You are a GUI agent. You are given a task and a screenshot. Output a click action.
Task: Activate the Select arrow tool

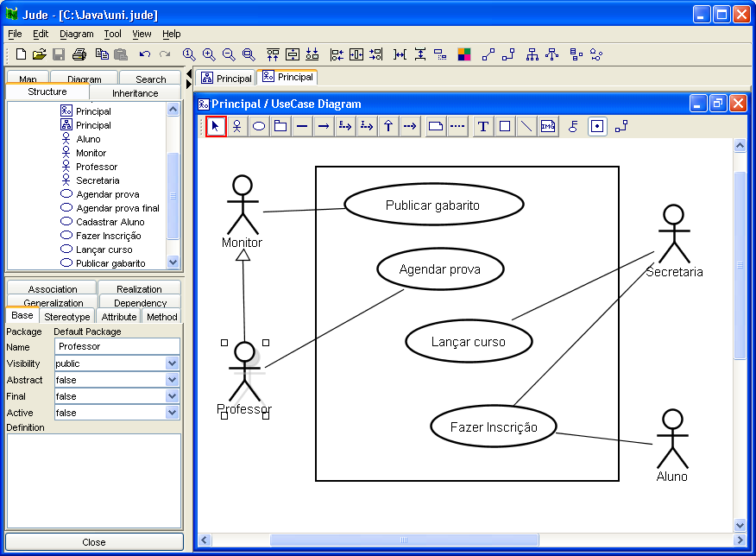(216, 126)
